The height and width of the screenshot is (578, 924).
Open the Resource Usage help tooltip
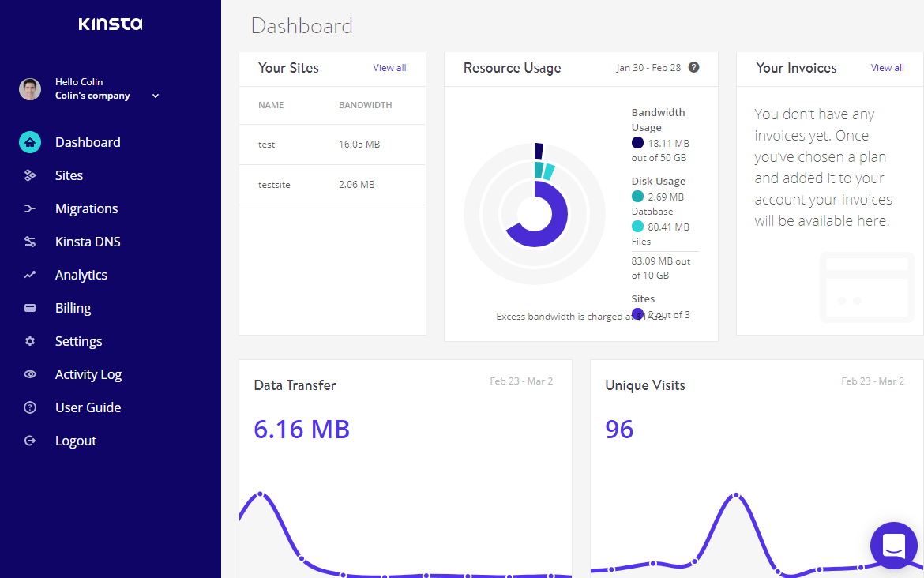coord(693,67)
